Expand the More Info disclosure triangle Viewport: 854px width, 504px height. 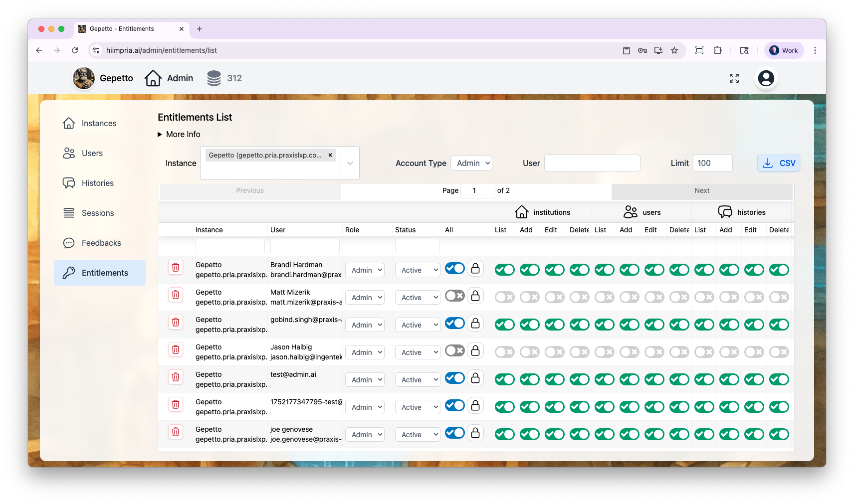160,135
